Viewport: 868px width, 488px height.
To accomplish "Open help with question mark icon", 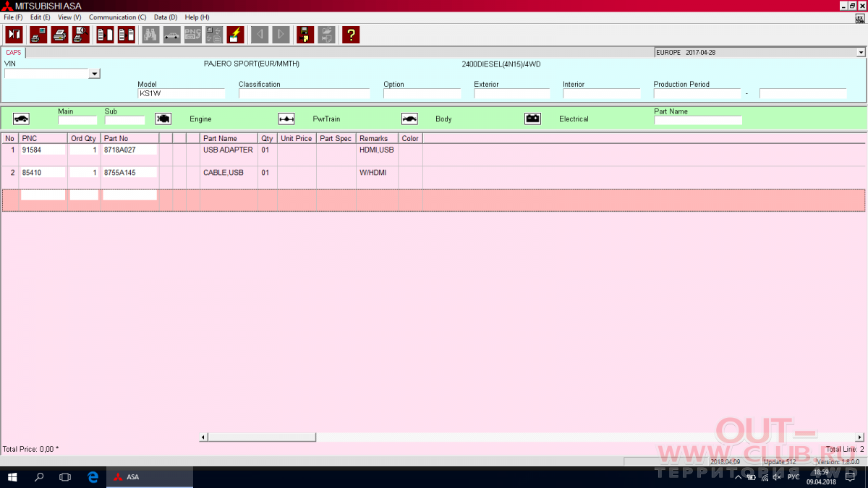I will tap(351, 34).
